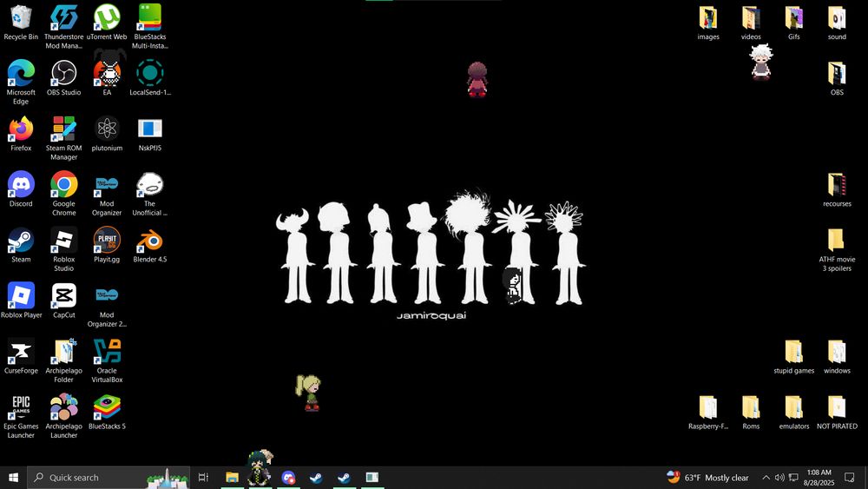The width and height of the screenshot is (868, 489).
Task: Open the NOT PIRATED folder
Action: (x=837, y=413)
